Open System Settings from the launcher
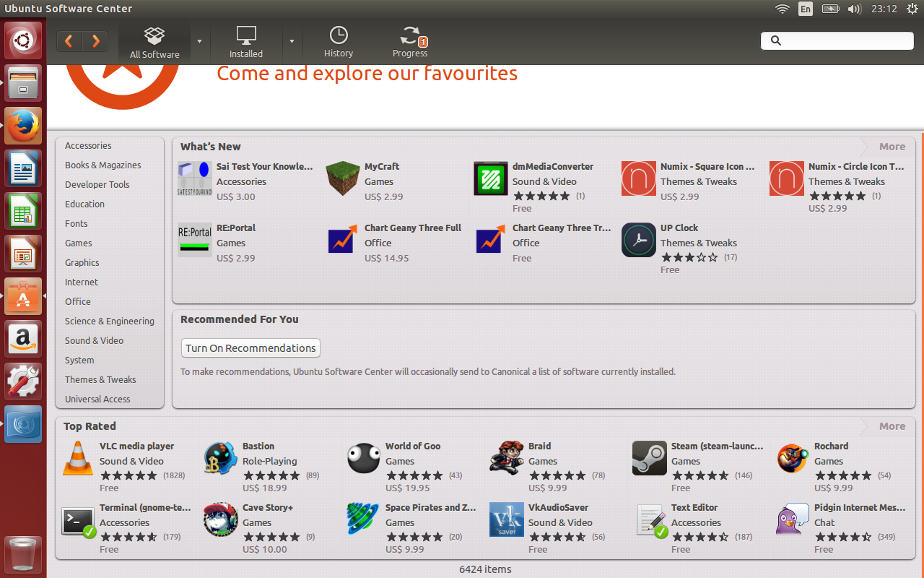 coord(24,381)
